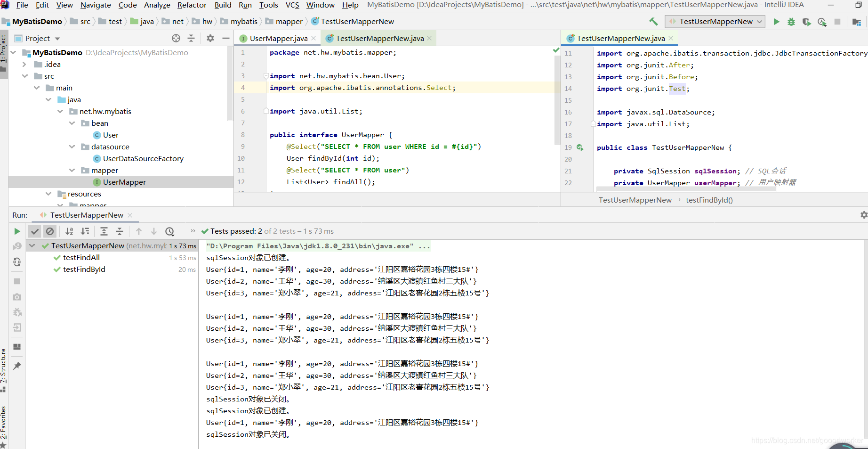Open the Refactor menu
This screenshot has width=868, height=449.
(192, 5)
